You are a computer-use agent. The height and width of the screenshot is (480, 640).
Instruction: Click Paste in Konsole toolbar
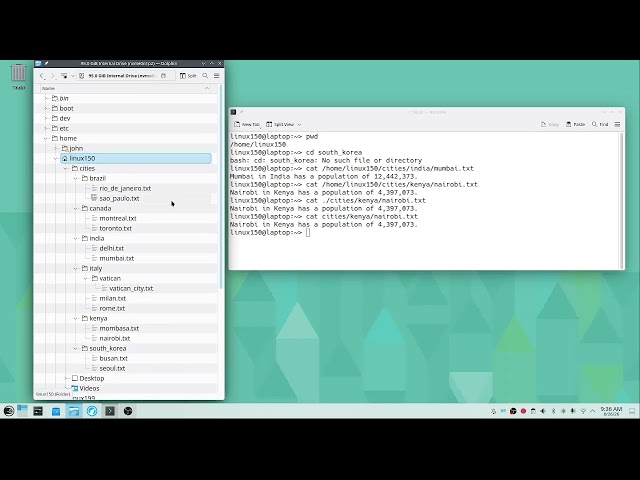click(576, 124)
